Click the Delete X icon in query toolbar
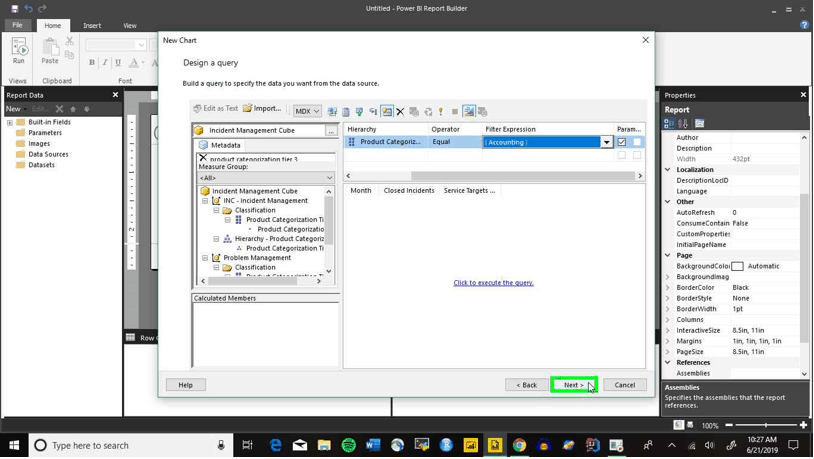The height and width of the screenshot is (459, 814). pos(400,112)
